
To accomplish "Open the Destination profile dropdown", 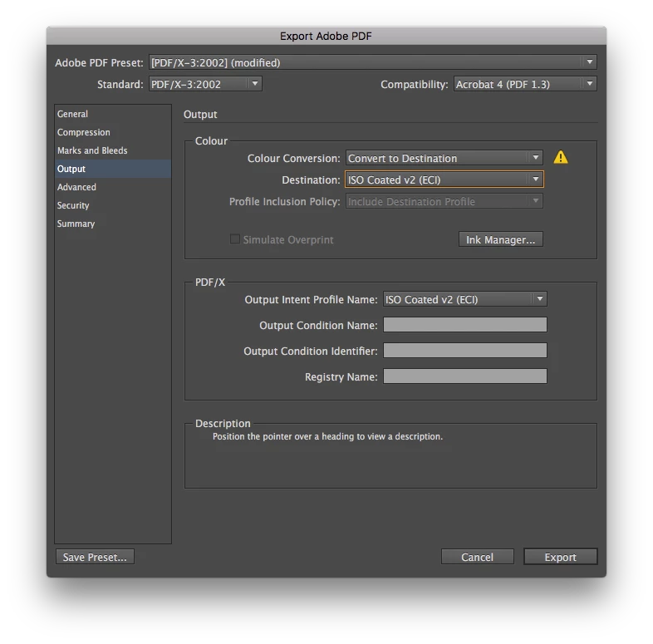I will 444,180.
